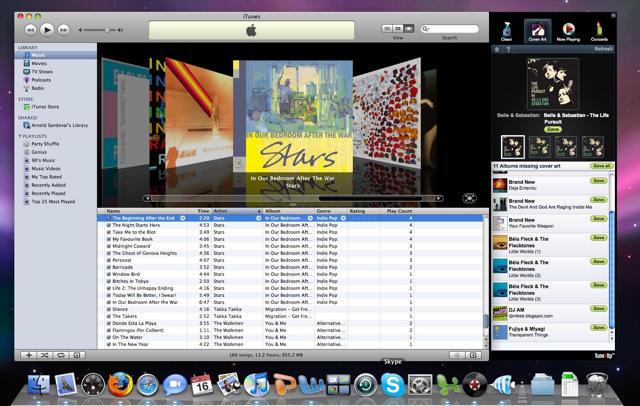
Task: Uncheck the "Midnight Coward" track checkbox
Action: pos(110,246)
